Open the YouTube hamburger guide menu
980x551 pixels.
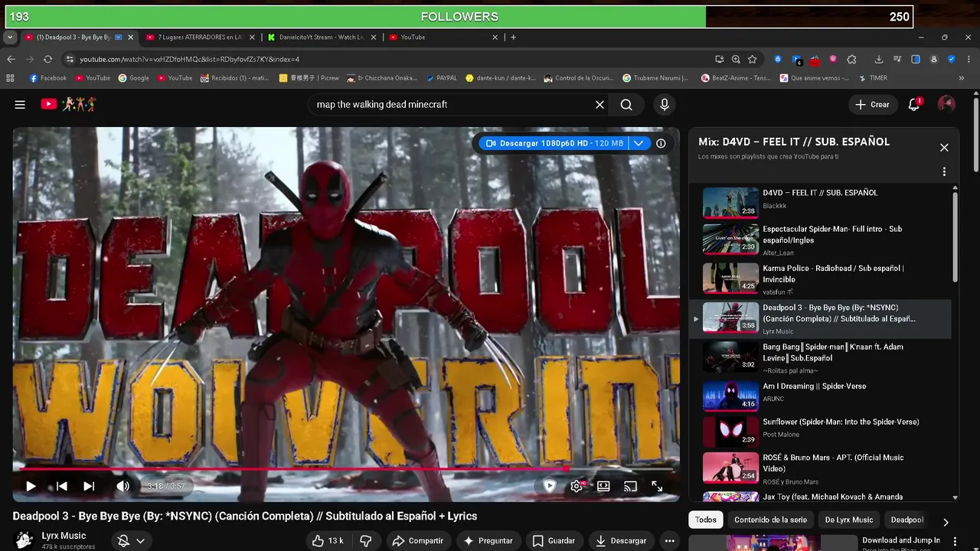(20, 105)
